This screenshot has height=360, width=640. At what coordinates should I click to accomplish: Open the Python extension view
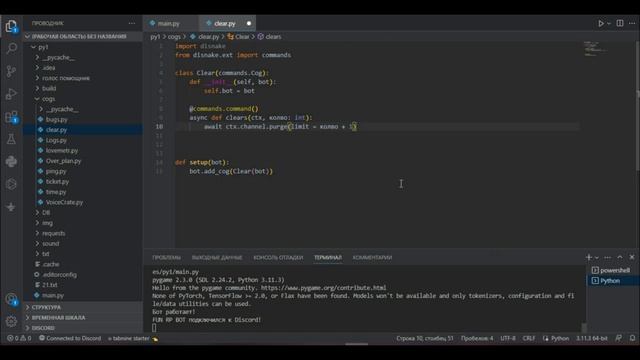(11, 162)
